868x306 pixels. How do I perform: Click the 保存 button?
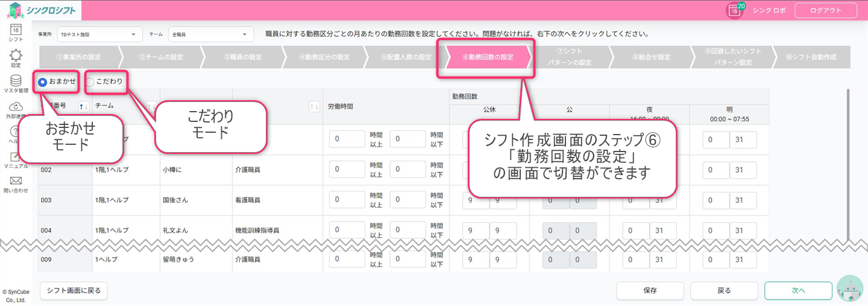pos(650,290)
